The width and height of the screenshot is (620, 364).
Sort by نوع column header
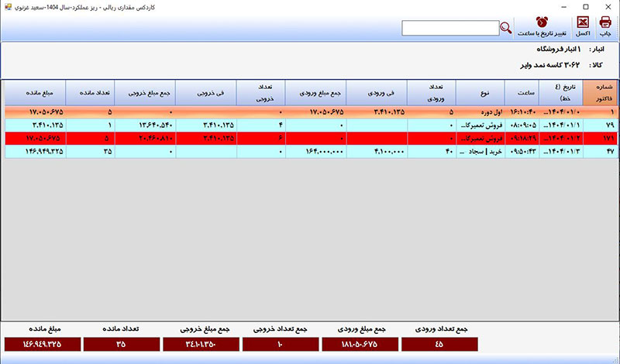480,92
